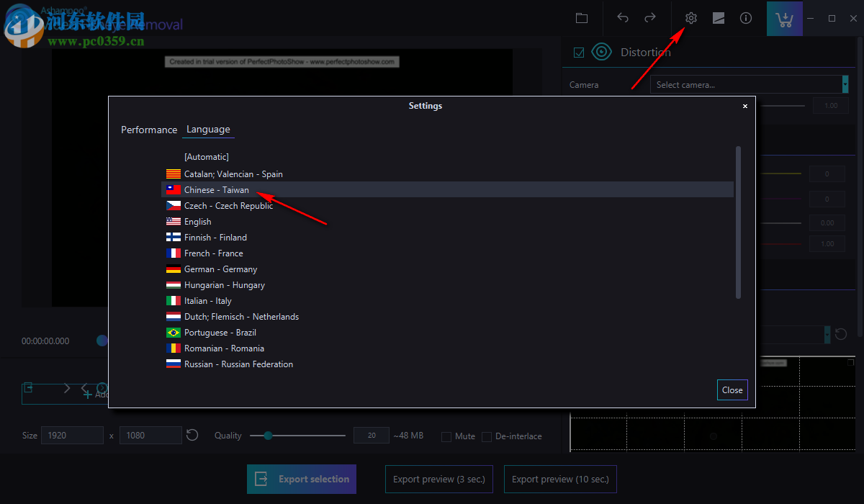The width and height of the screenshot is (864, 504).
Task: Select Finnish - Finland language
Action: pyautogui.click(x=447, y=238)
